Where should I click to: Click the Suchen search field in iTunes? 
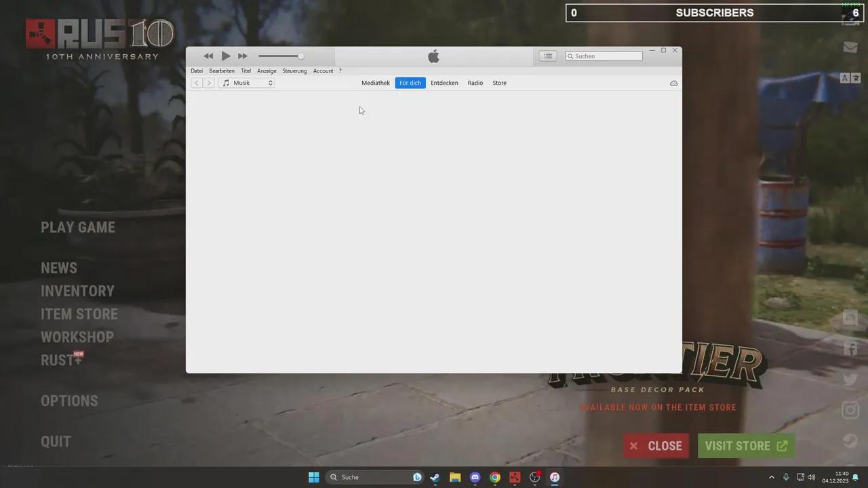coord(604,56)
